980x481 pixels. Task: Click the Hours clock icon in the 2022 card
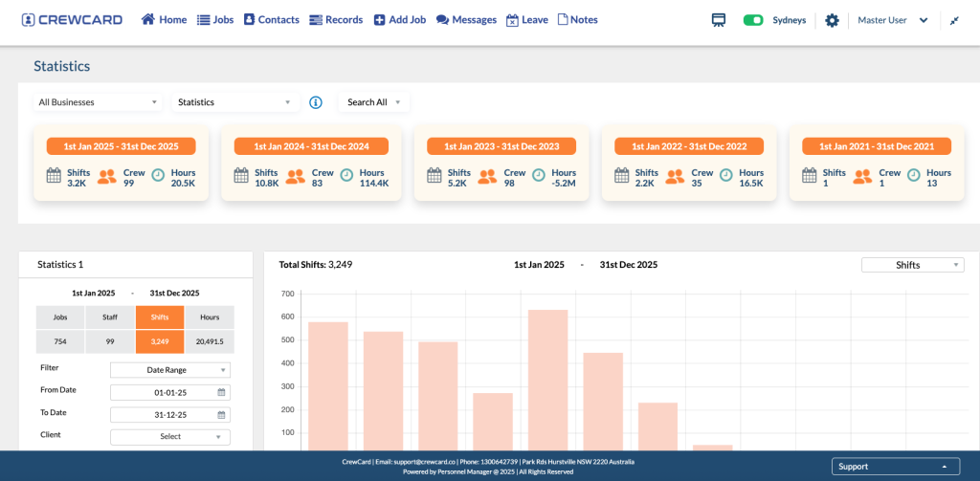coord(726,176)
